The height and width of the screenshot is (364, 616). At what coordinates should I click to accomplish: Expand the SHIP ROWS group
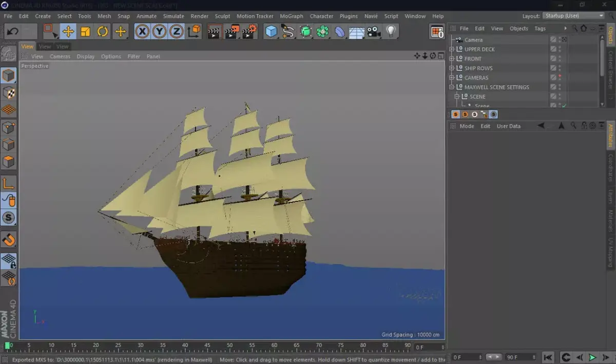pyautogui.click(x=452, y=68)
